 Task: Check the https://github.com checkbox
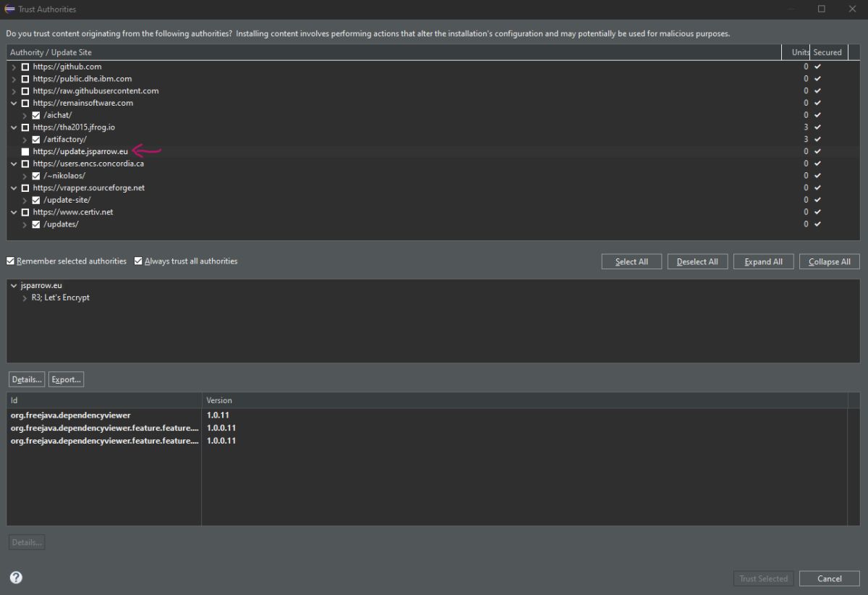click(25, 67)
